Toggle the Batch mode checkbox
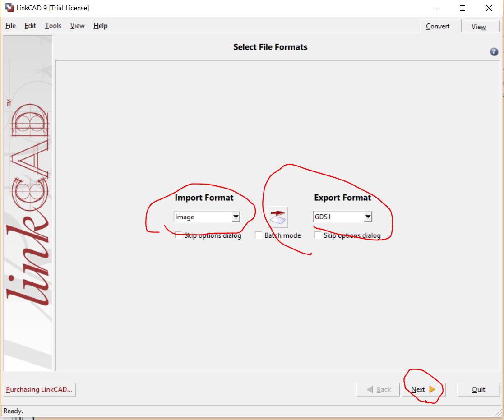 click(259, 235)
